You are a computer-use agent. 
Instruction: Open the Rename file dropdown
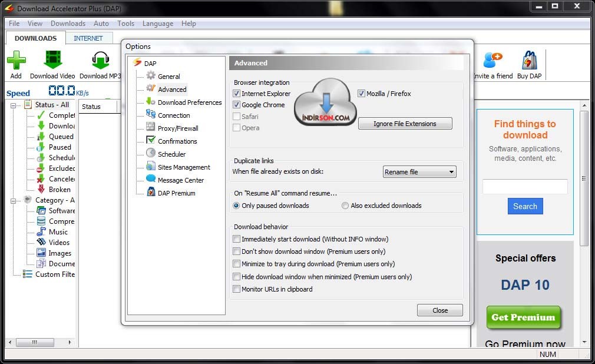[x=419, y=172]
